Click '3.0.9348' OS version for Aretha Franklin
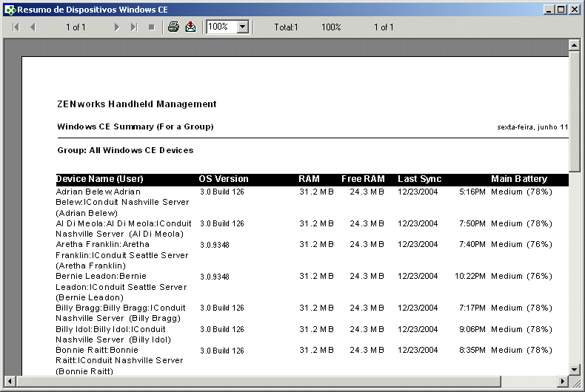 coord(215,246)
